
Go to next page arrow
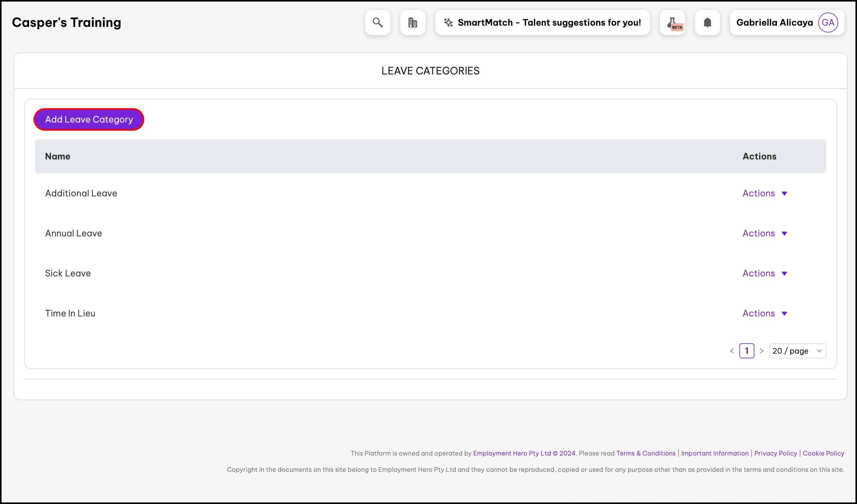coord(762,351)
